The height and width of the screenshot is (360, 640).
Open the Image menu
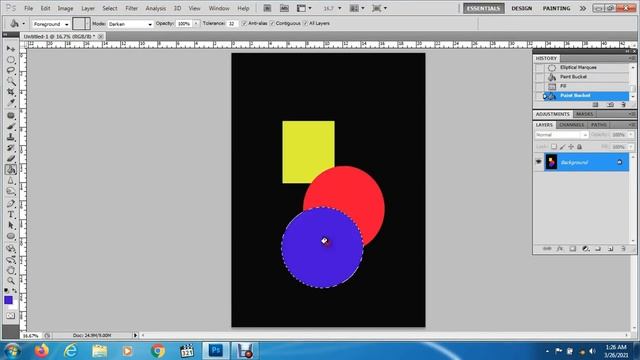[x=65, y=8]
